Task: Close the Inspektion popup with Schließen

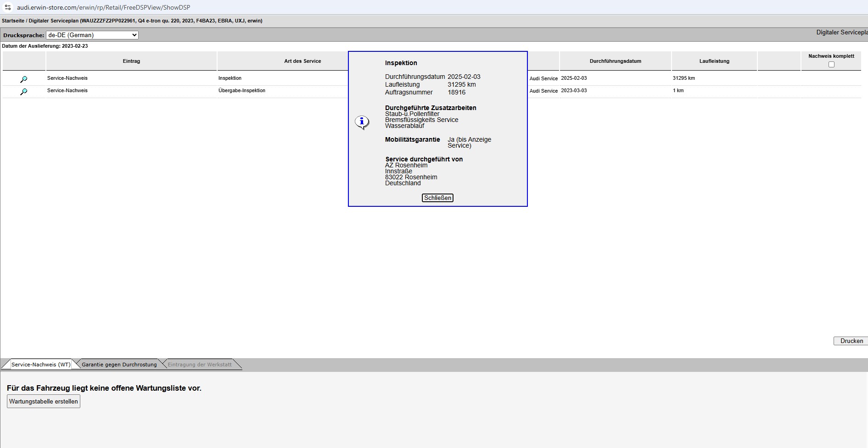Action: coord(437,198)
